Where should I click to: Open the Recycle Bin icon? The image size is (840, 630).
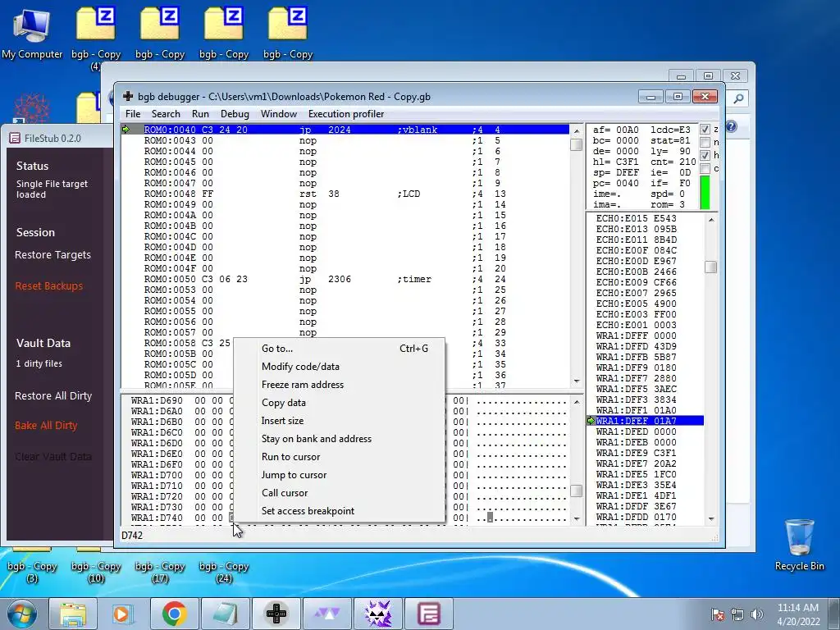click(x=799, y=545)
